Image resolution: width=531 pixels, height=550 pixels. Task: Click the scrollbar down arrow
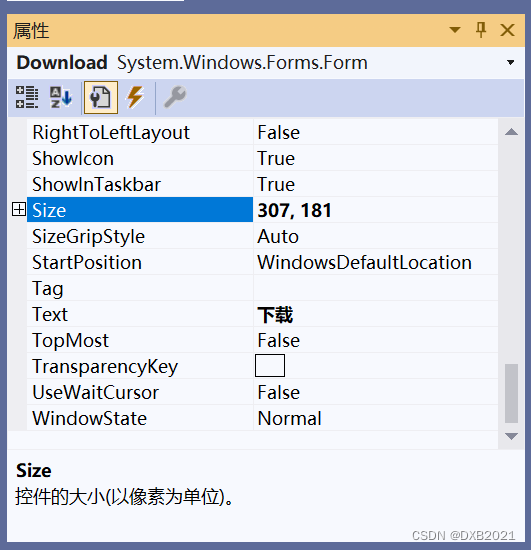click(x=511, y=436)
